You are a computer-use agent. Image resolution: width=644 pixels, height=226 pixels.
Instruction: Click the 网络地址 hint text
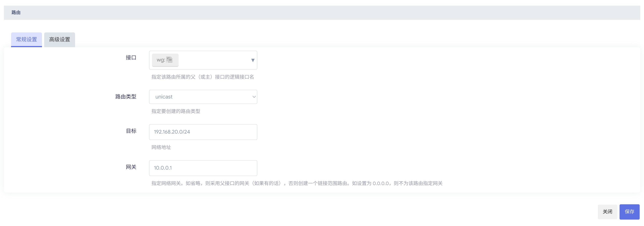tap(161, 147)
